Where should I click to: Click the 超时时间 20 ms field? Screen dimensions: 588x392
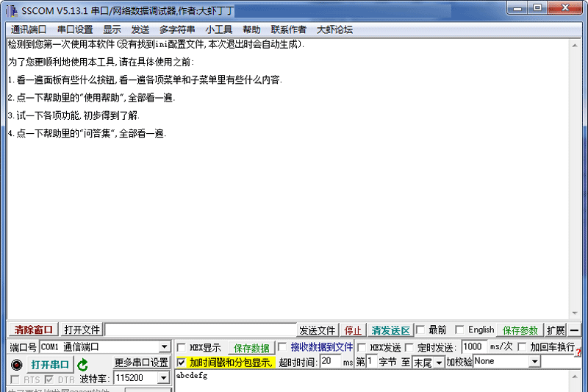click(330, 362)
